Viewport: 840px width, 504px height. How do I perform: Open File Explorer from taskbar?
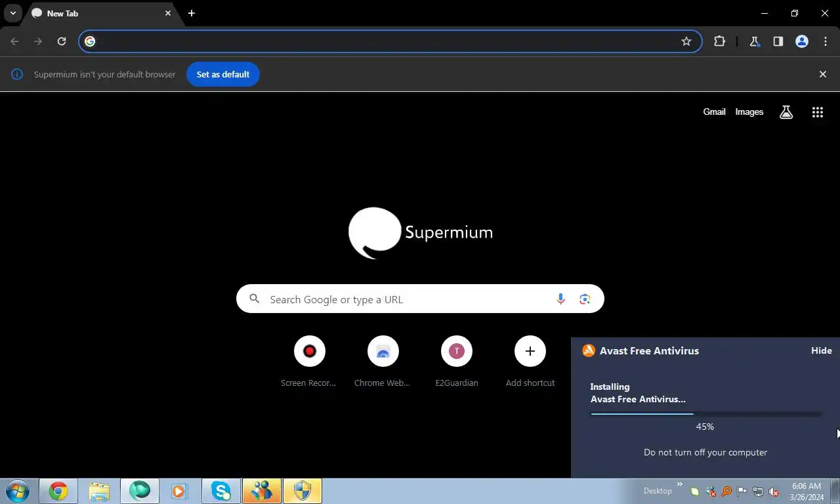pos(99,491)
